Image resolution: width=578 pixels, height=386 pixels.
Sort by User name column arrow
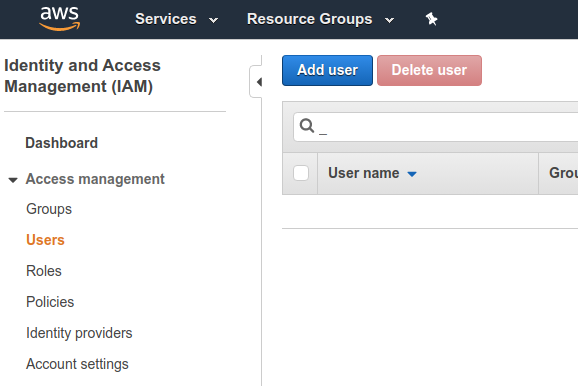click(x=412, y=174)
